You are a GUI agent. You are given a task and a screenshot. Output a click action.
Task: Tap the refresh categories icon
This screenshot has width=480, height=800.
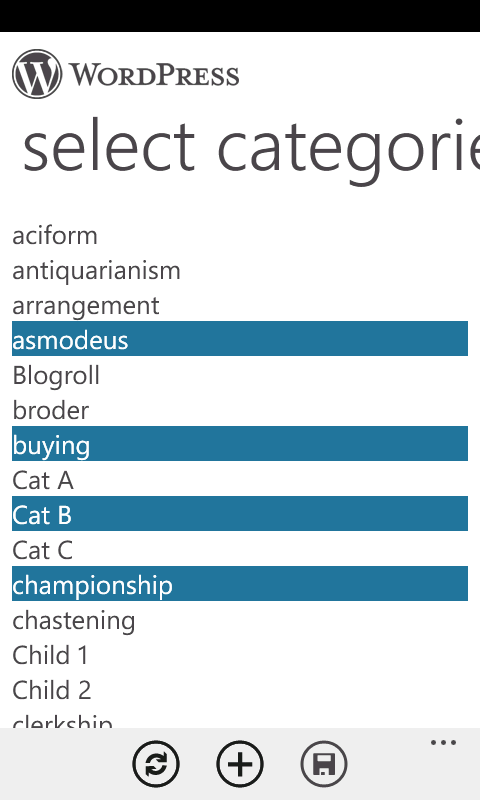click(156, 764)
